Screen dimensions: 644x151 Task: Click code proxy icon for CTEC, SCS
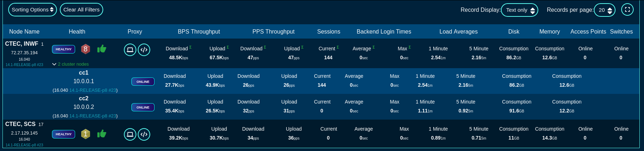point(144,134)
